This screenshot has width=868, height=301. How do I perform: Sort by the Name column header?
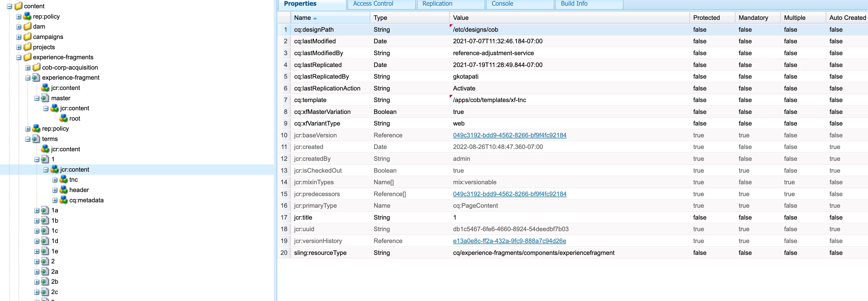click(302, 18)
